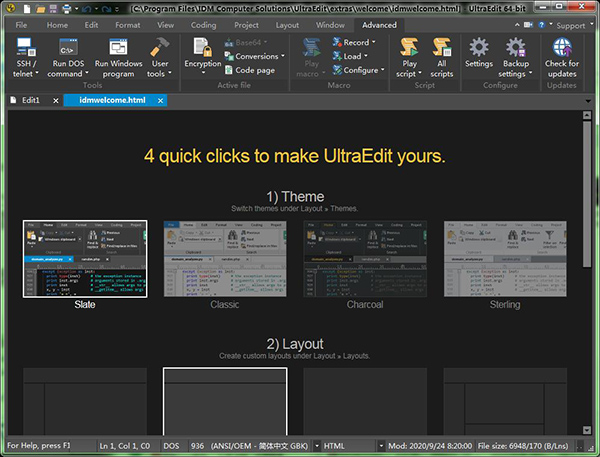Click the Record macro icon
The height and width of the screenshot is (457, 600).
[x=337, y=42]
